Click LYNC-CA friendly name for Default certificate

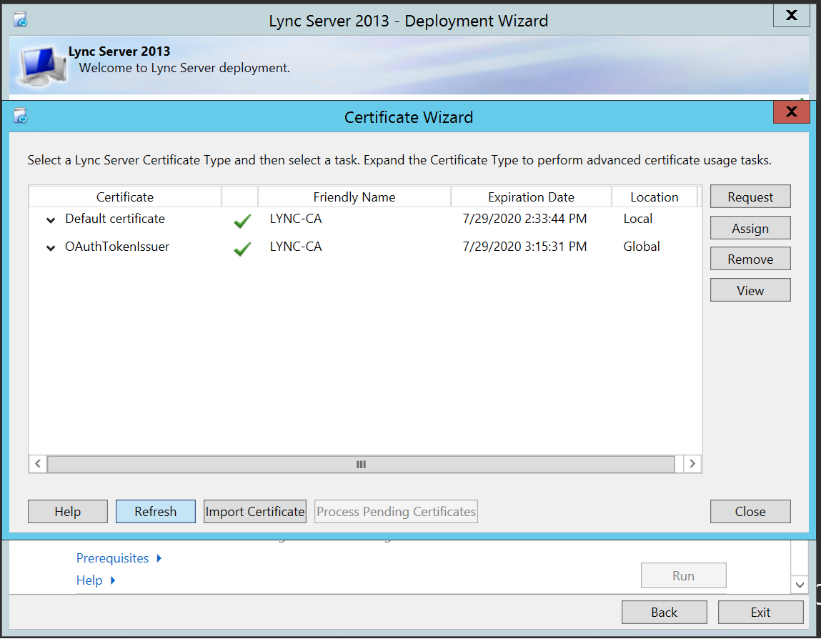click(296, 219)
